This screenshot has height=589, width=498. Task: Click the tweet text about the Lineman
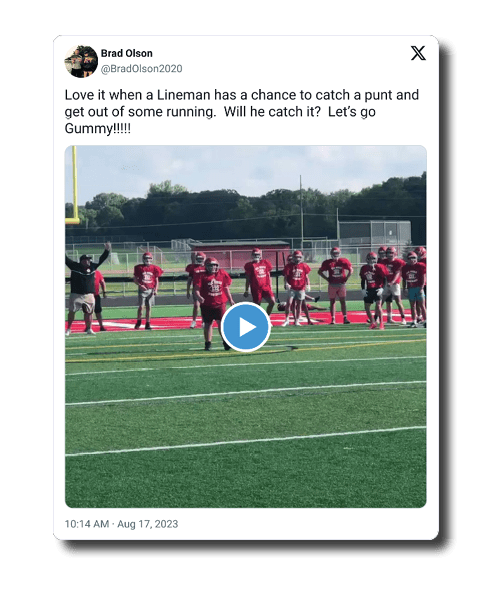241,112
